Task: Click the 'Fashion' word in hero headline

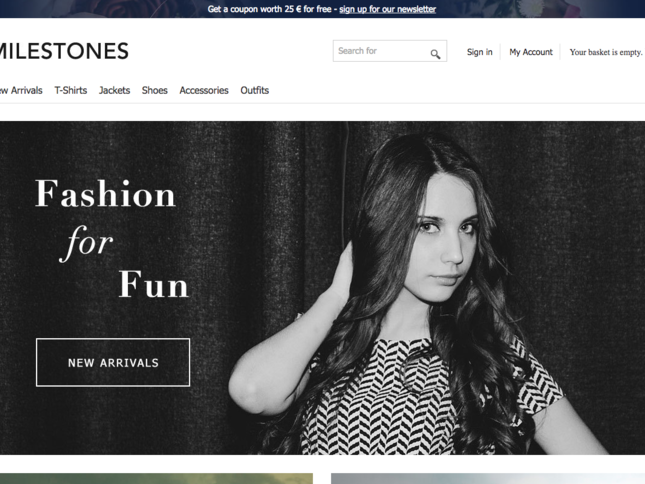Action: 105,194
